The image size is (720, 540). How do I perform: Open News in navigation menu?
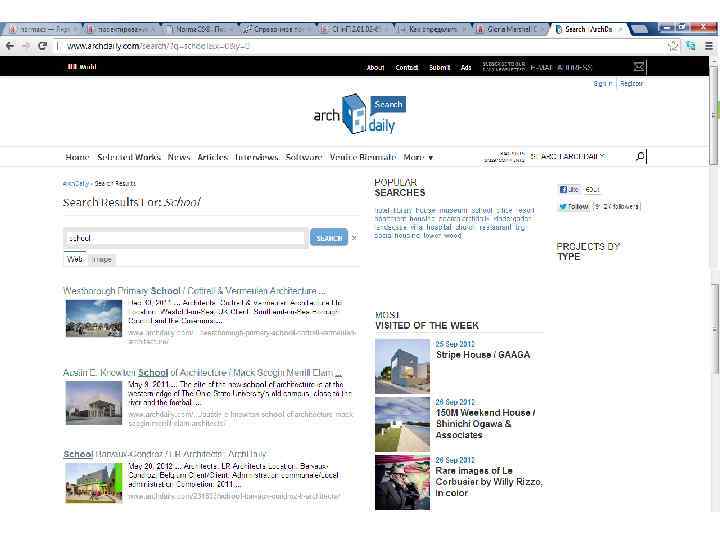click(x=179, y=157)
